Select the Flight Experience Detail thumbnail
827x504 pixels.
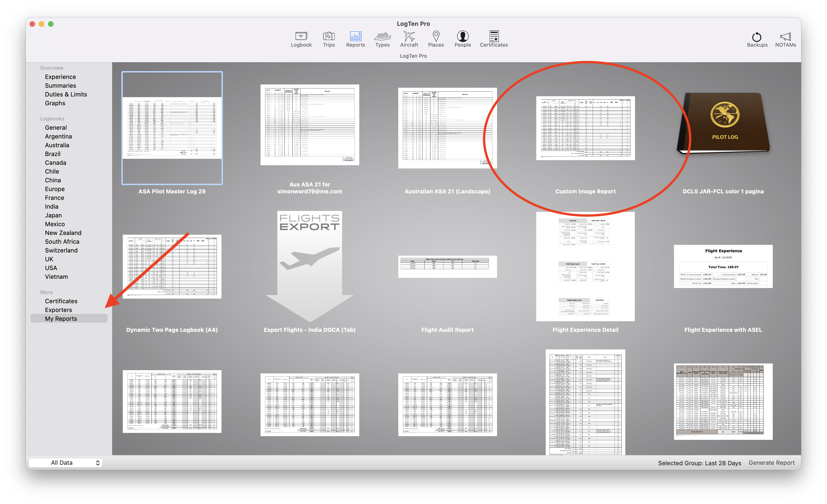click(x=585, y=267)
